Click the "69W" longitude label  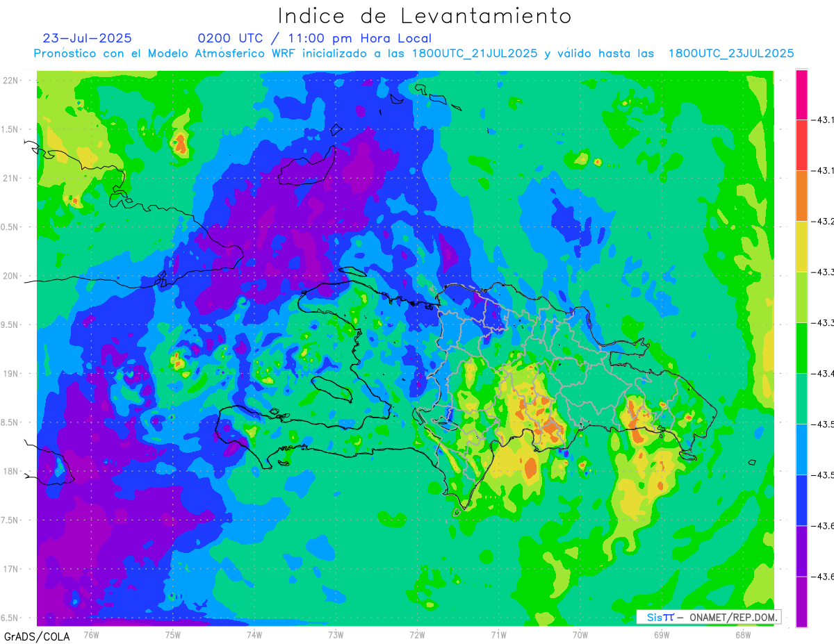tap(661, 634)
